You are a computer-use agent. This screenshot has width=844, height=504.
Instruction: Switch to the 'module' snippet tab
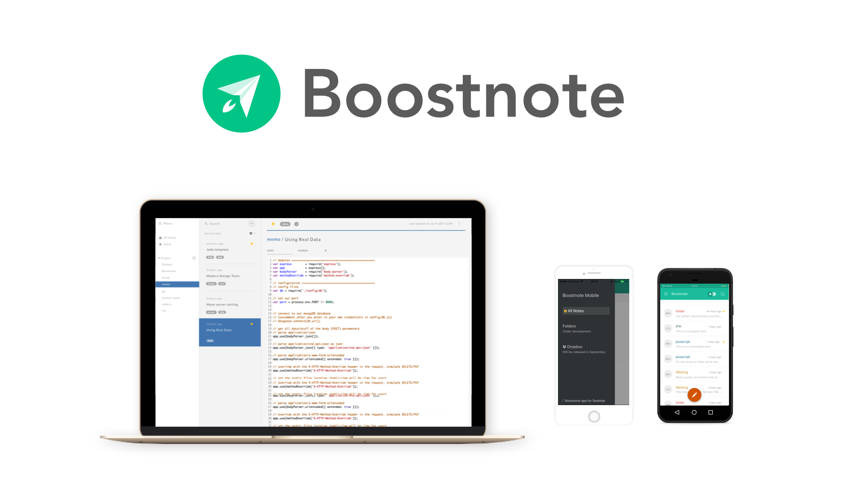[303, 250]
